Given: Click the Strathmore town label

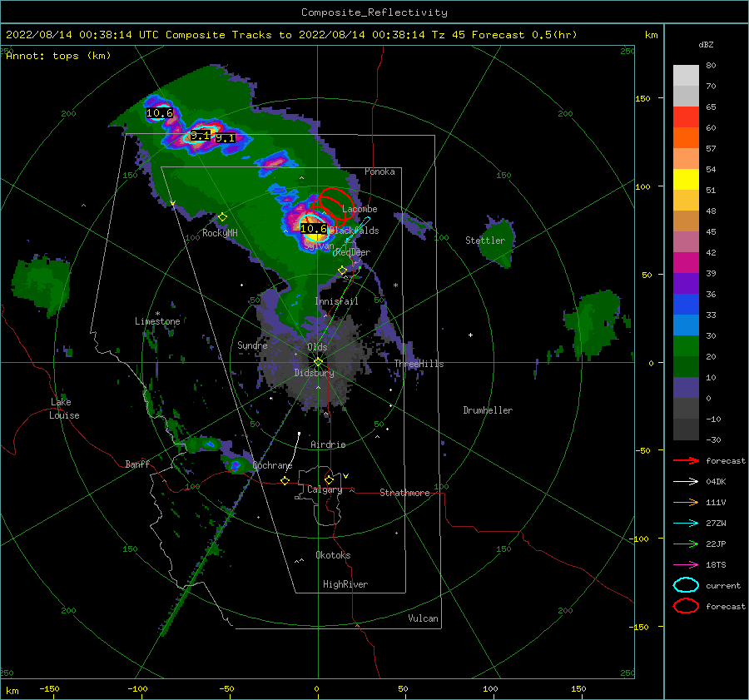Looking at the screenshot, I should tap(404, 493).
